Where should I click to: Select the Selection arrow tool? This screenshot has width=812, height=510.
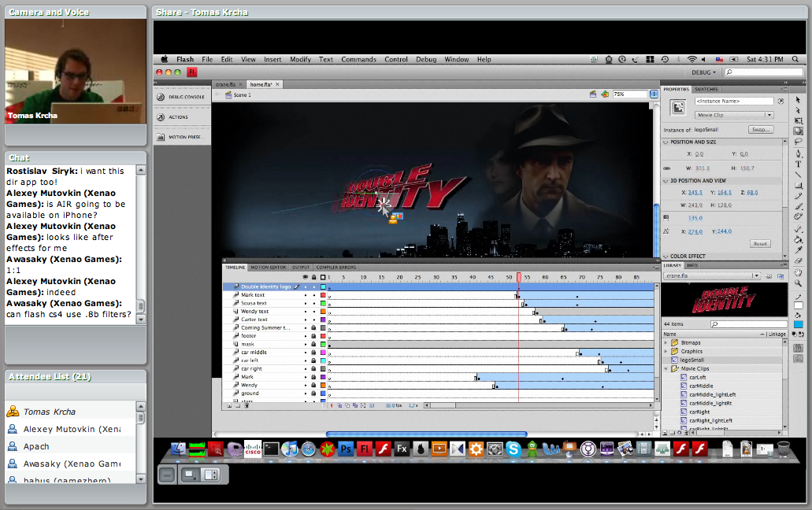(x=798, y=99)
